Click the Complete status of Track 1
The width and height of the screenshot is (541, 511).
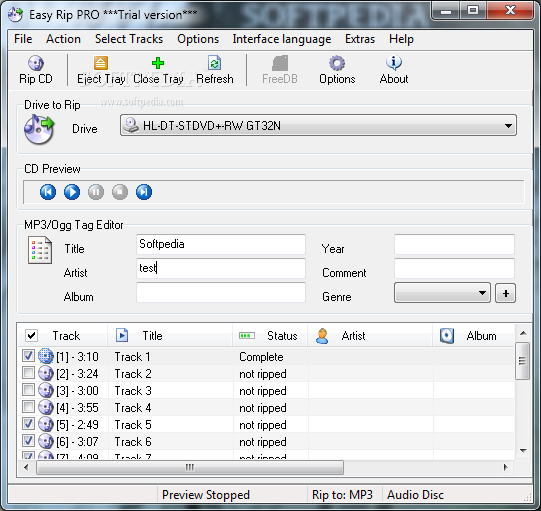click(x=261, y=357)
